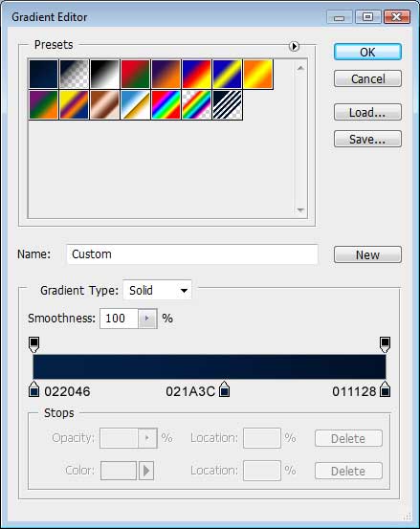Open the Smoothness slider popup arrow
The height and width of the screenshot is (529, 420).
[x=147, y=319]
